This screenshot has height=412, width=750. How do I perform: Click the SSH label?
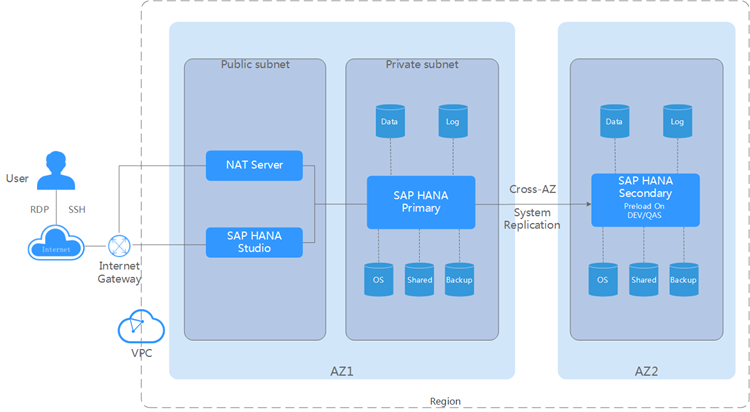click(77, 210)
